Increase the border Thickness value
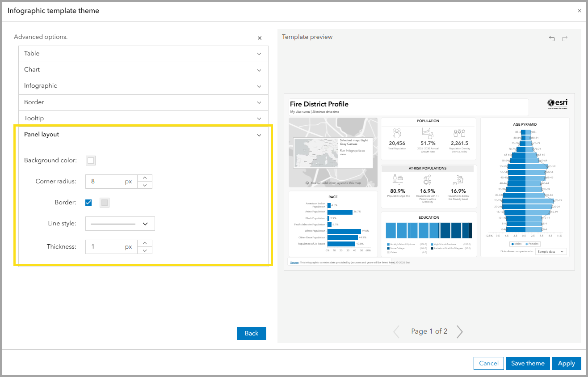588x377 pixels. tap(145, 243)
